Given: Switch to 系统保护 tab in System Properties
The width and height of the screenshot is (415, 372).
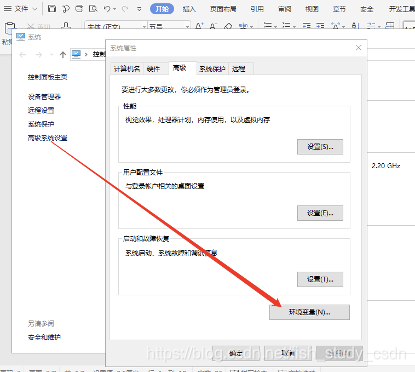Looking at the screenshot, I should 212,69.
